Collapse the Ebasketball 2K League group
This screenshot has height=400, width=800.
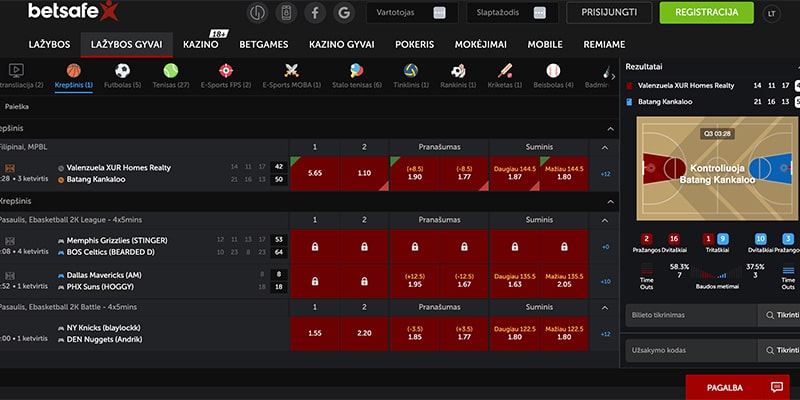[605, 220]
